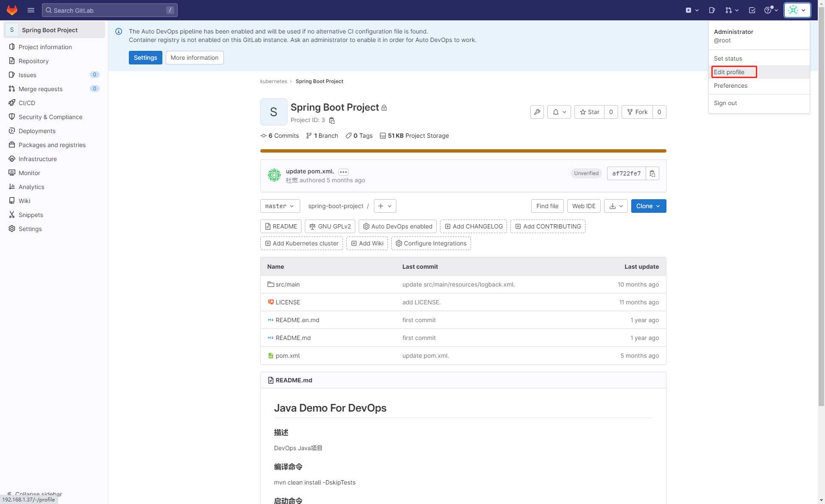View the 6 Commits link

pos(280,136)
